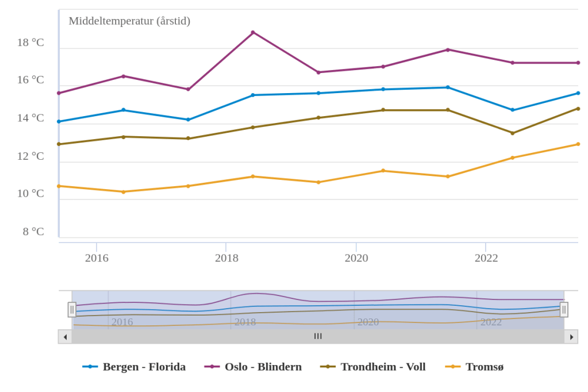Screen dimensions: 588x392
Task: Click the 2018 x-axis label
Action: 226,258
